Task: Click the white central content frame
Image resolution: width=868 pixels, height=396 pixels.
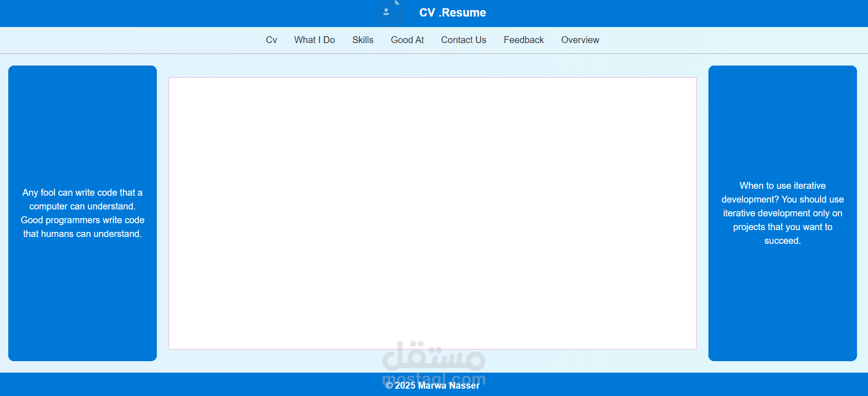Action: (432, 213)
